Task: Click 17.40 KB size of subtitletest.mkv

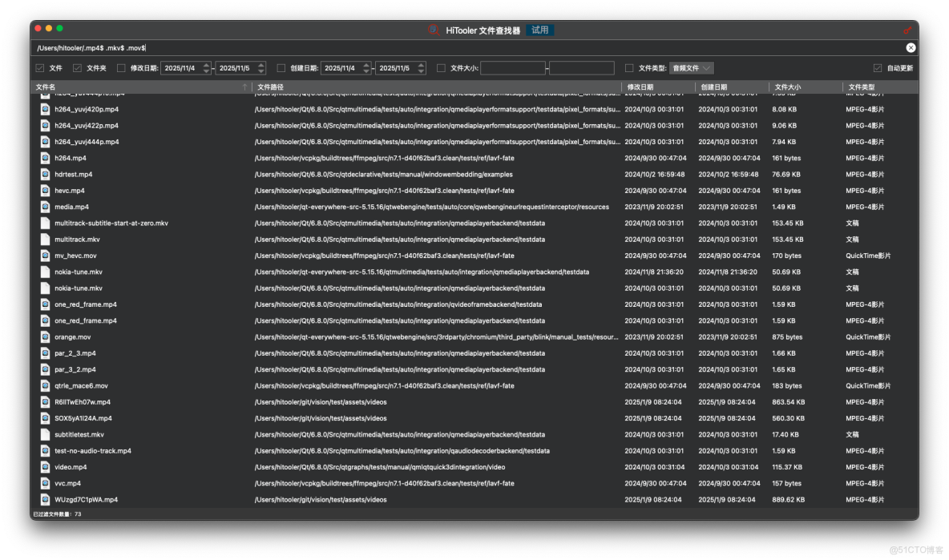Action: [x=785, y=435]
